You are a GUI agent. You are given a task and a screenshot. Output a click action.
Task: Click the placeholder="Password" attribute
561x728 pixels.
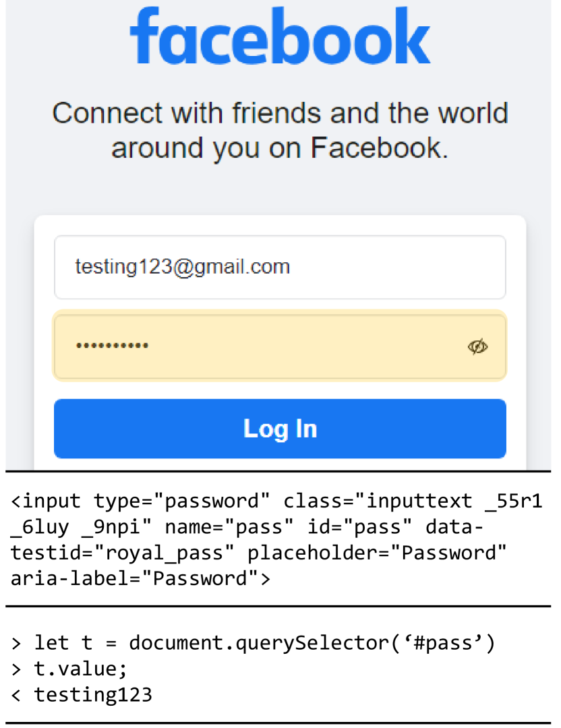[377, 553]
